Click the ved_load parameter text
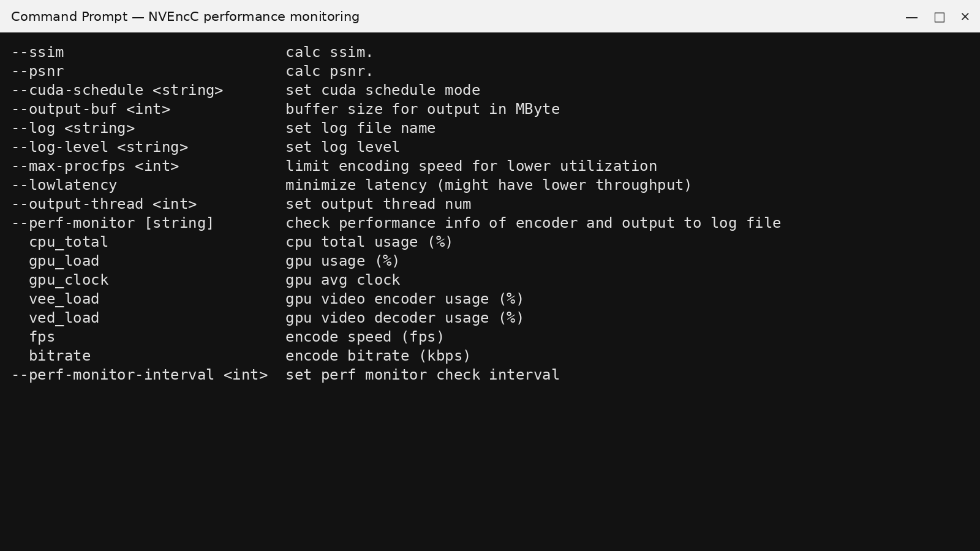 pyautogui.click(x=64, y=318)
